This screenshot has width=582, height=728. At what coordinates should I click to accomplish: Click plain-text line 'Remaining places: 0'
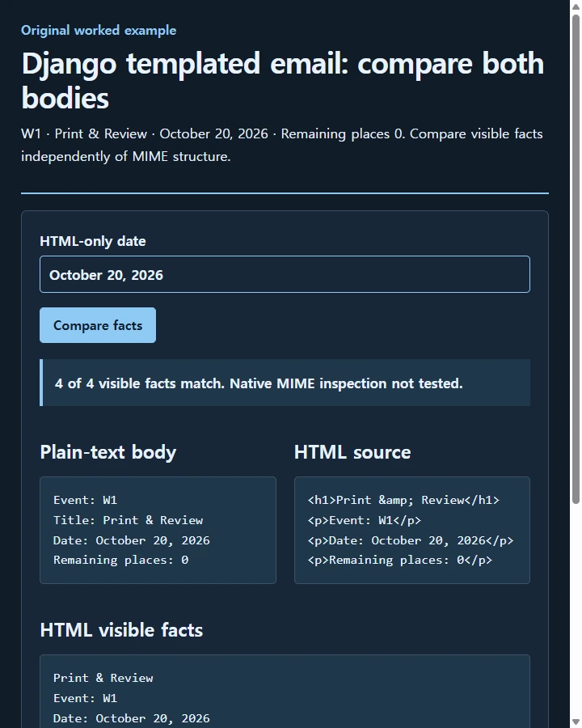[120, 560]
